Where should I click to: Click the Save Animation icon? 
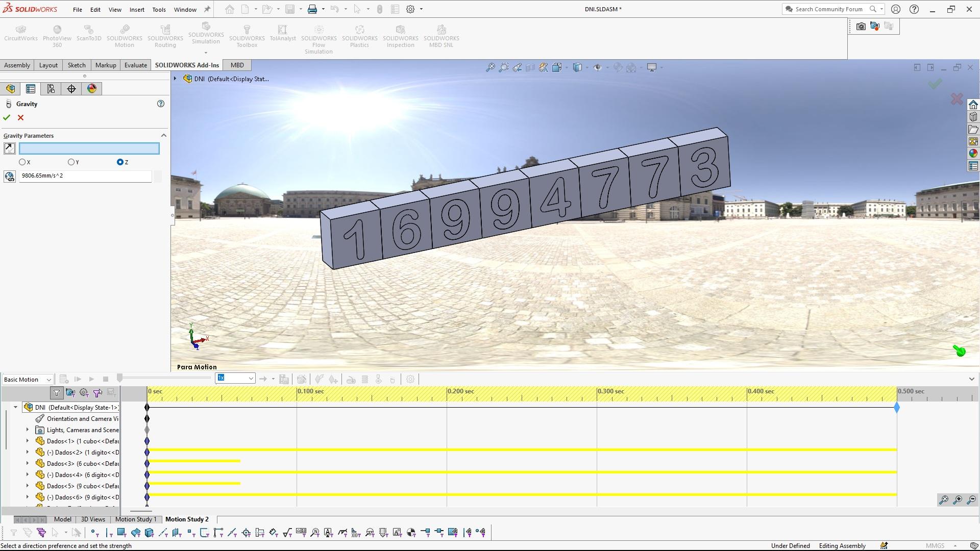(284, 379)
